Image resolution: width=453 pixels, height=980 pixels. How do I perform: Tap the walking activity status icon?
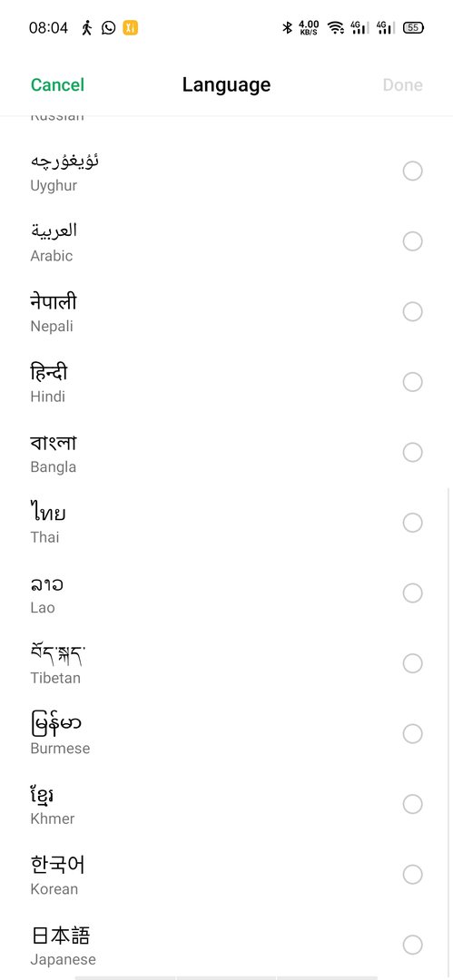(x=87, y=27)
